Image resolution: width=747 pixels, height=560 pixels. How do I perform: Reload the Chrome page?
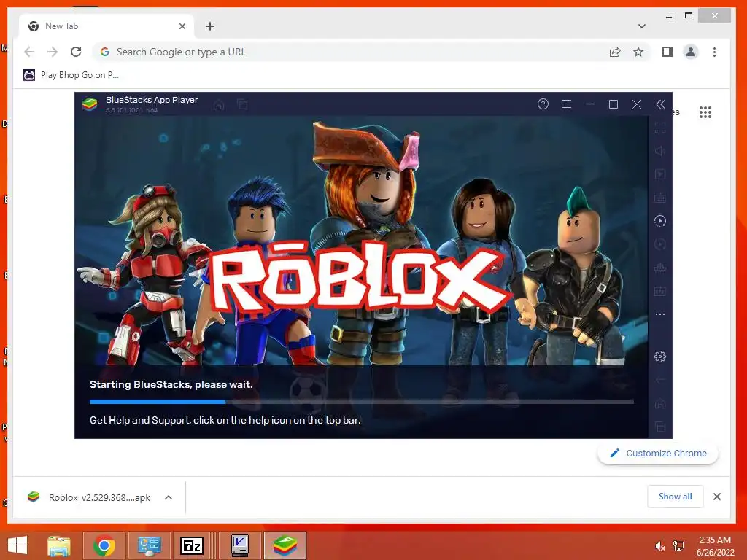(x=76, y=52)
